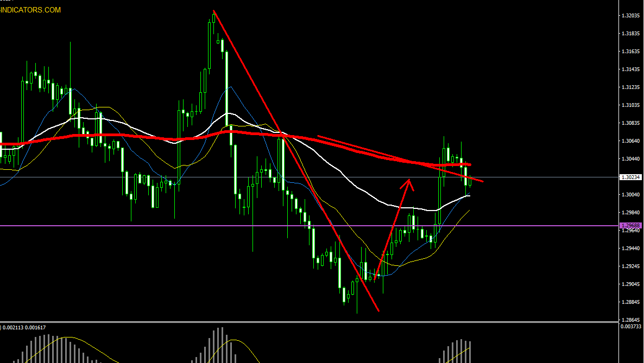The height and width of the screenshot is (363, 644).
Task: Select the grey current-price horizontal line
Action: click(x=310, y=177)
